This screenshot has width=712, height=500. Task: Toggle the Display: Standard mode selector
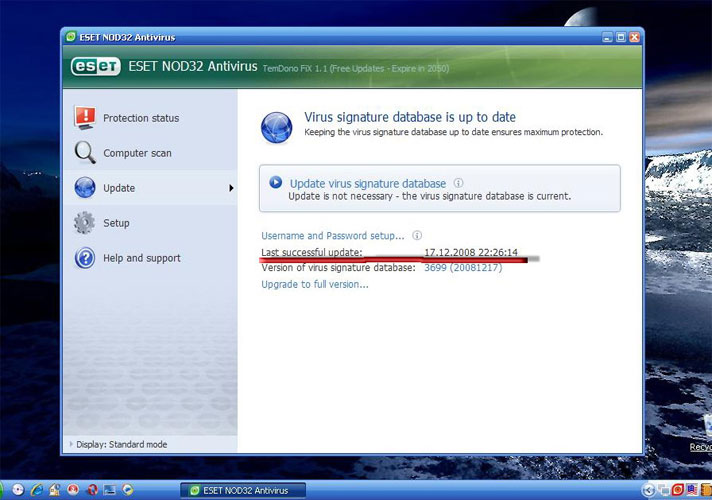coord(117,444)
